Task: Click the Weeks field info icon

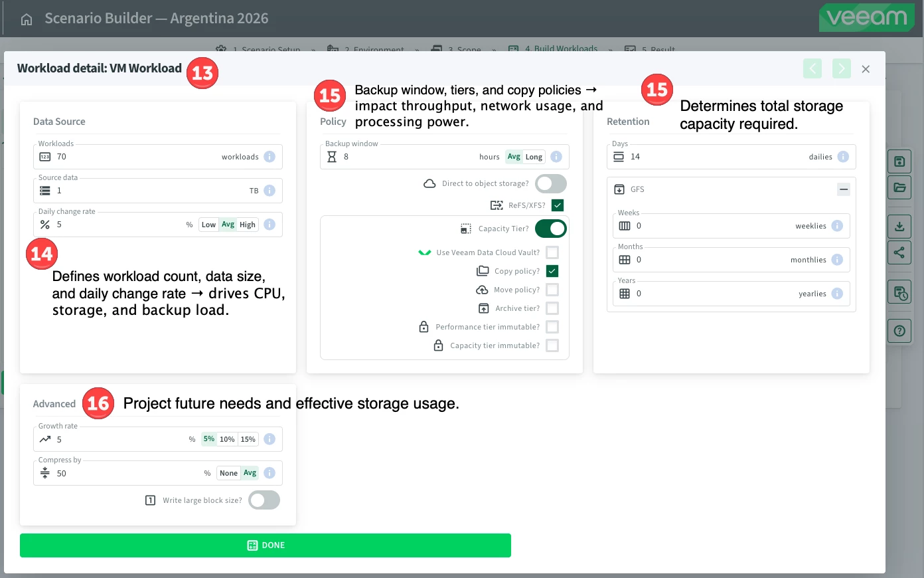Action: [x=837, y=226]
